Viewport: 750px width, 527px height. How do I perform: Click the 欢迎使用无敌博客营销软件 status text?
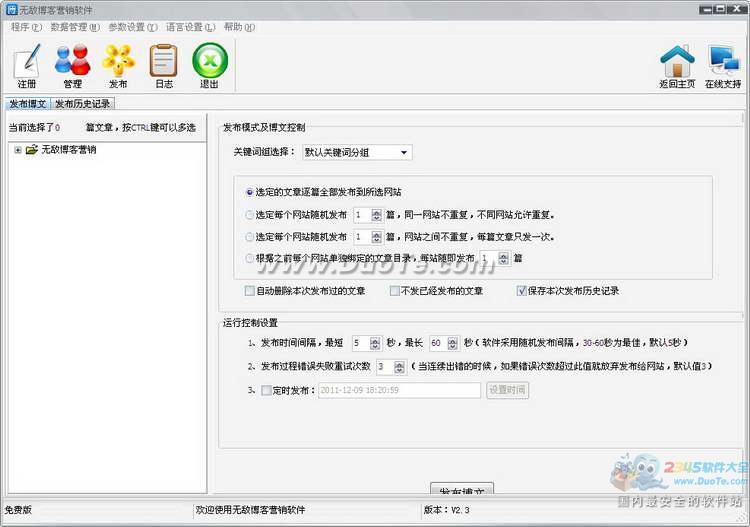pyautogui.click(x=250, y=510)
